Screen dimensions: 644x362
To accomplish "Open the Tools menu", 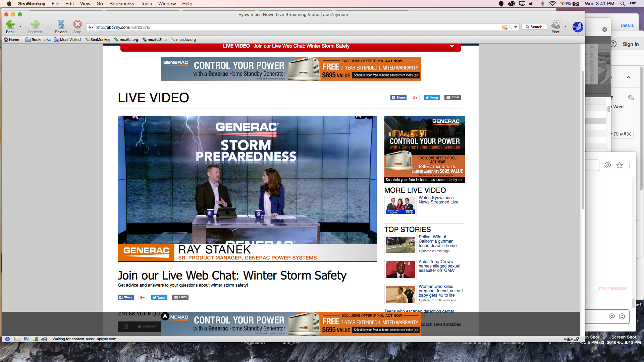I will pos(146,4).
